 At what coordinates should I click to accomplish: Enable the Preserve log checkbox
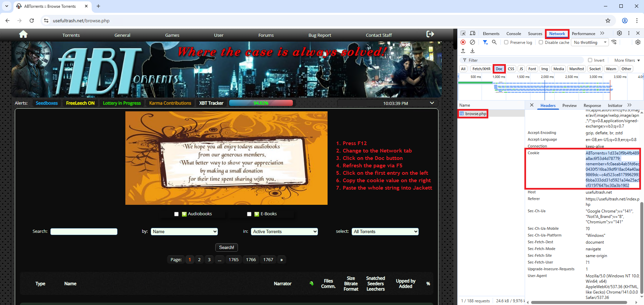point(506,42)
